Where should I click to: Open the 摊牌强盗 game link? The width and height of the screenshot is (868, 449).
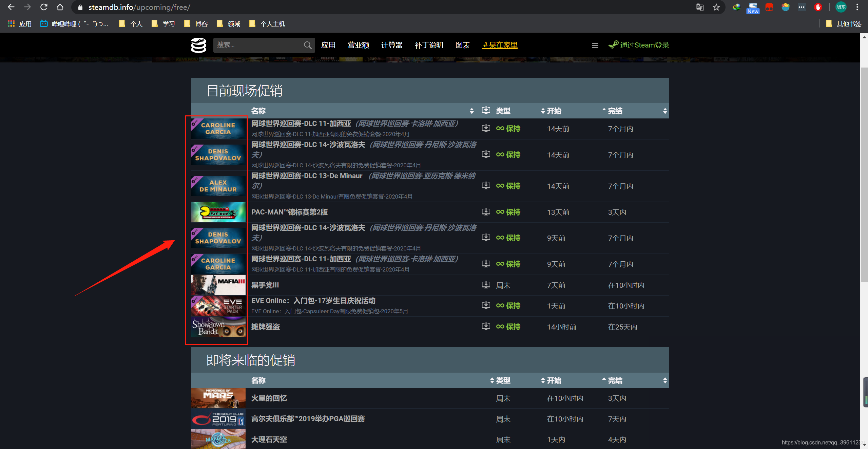(x=265, y=327)
